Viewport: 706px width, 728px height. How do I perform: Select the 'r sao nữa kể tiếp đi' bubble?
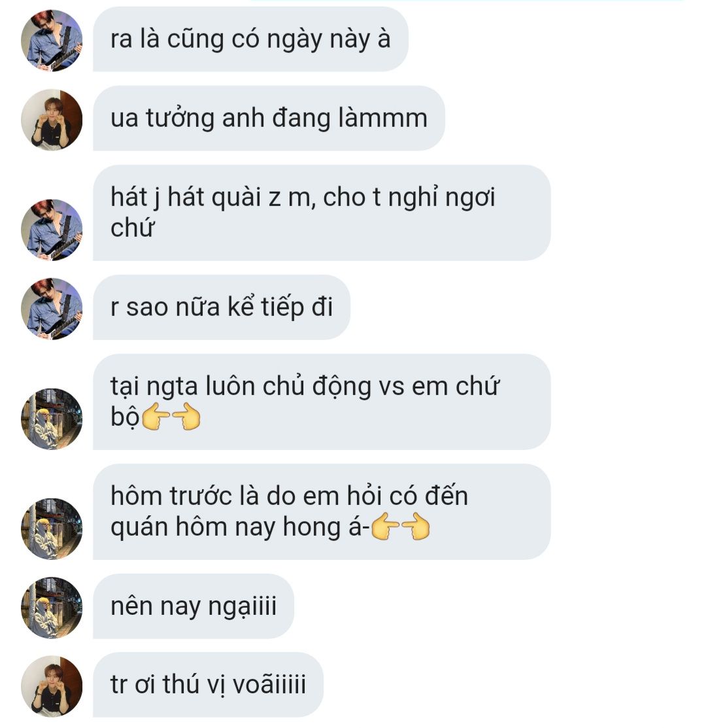point(222,307)
